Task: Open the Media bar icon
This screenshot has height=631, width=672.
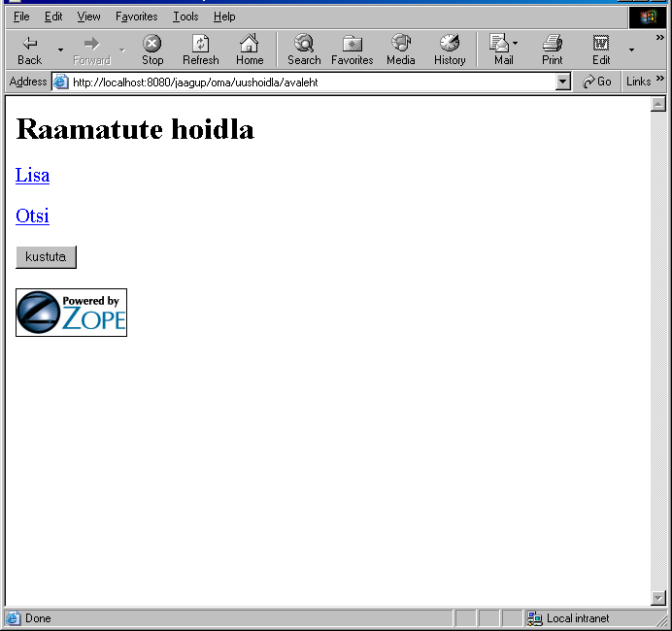Action: point(401,50)
